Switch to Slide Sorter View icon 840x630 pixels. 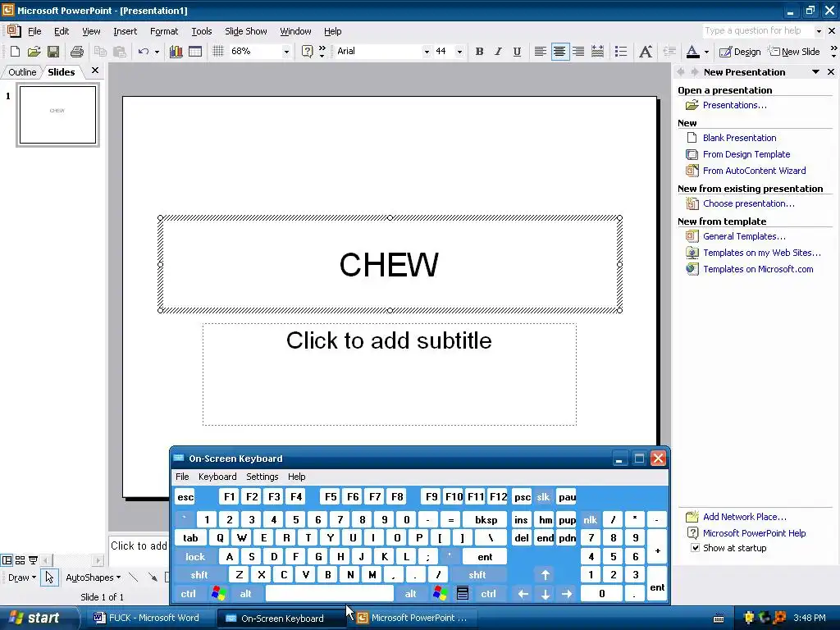point(20,560)
